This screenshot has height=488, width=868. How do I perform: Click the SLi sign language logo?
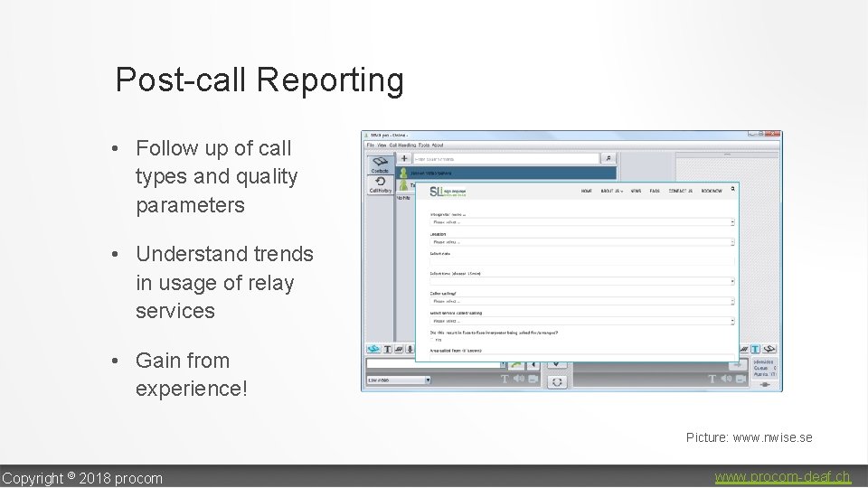[x=448, y=192]
